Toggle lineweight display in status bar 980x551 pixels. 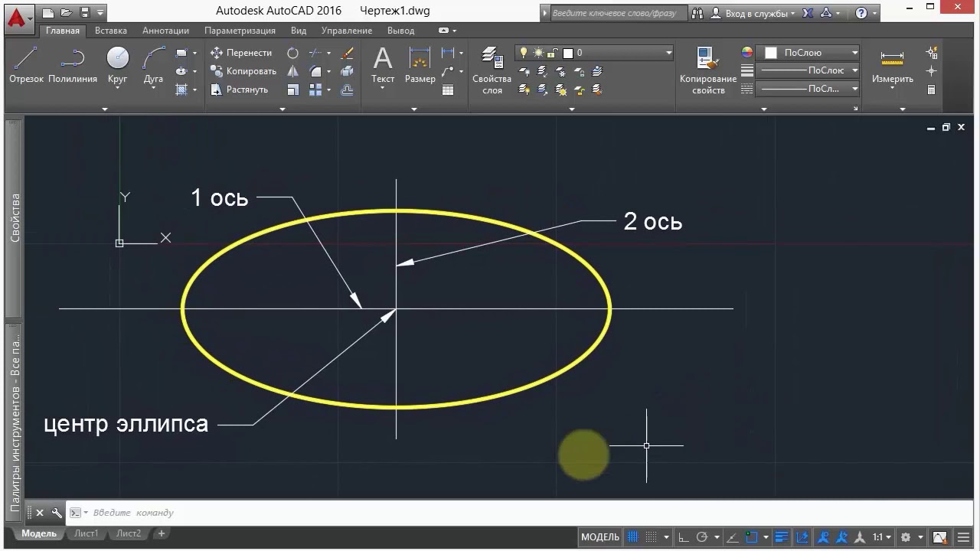[782, 537]
